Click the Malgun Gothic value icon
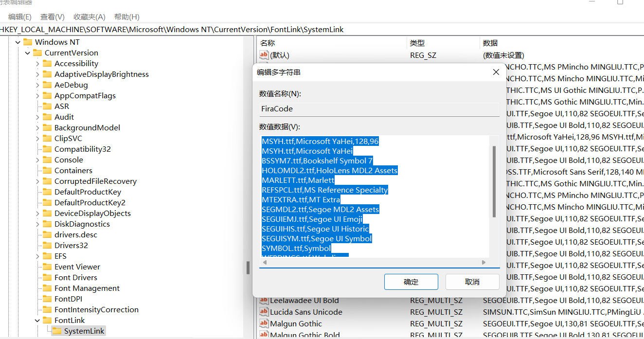Screen dimensions: 644x339 [264, 324]
